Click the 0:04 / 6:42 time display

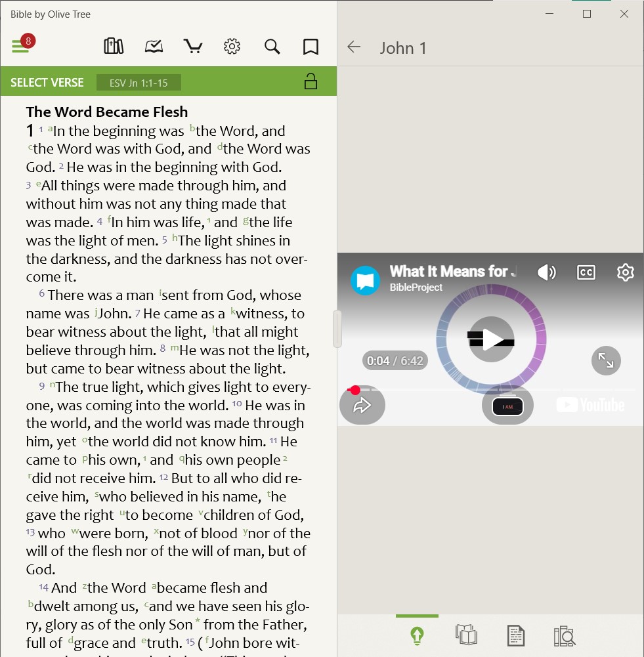[395, 360]
